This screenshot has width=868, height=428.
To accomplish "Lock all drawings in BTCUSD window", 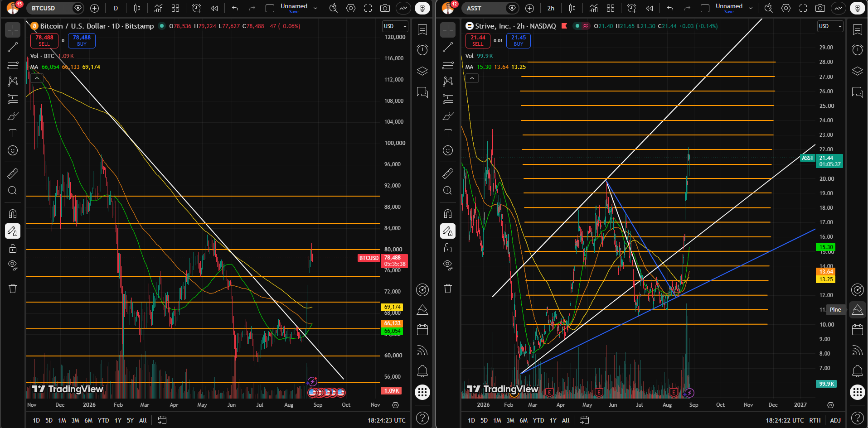I will pyautogui.click(x=13, y=248).
